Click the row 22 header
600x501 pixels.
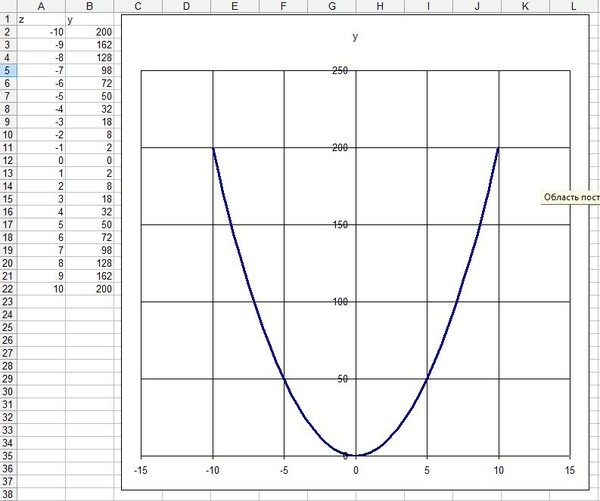click(8, 288)
